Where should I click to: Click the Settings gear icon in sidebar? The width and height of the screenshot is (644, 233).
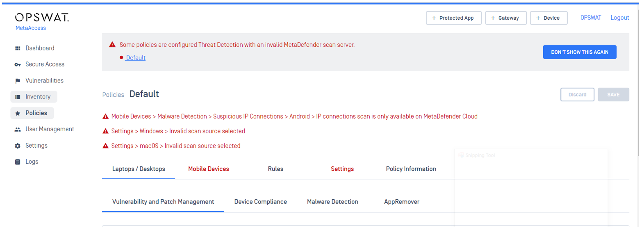tap(18, 146)
